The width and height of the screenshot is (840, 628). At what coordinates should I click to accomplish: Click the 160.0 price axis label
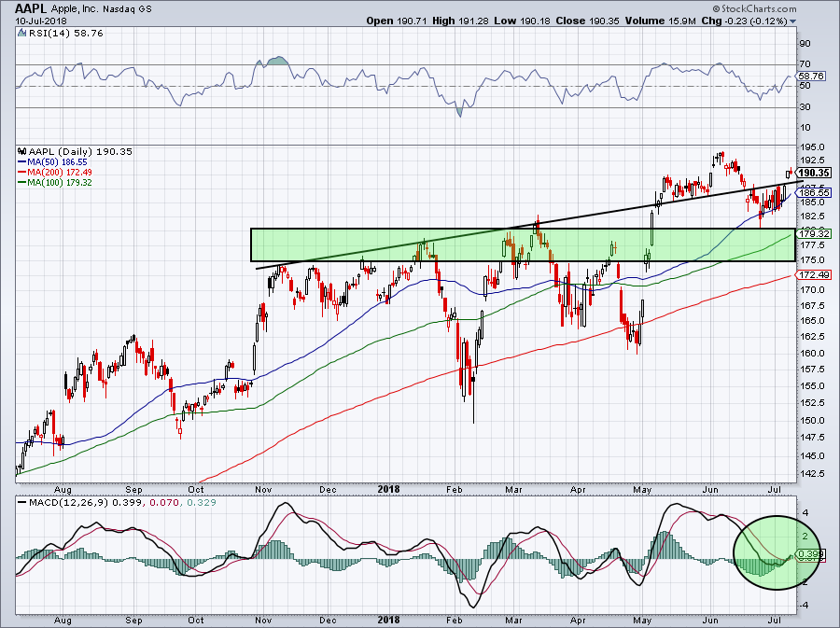click(812, 354)
